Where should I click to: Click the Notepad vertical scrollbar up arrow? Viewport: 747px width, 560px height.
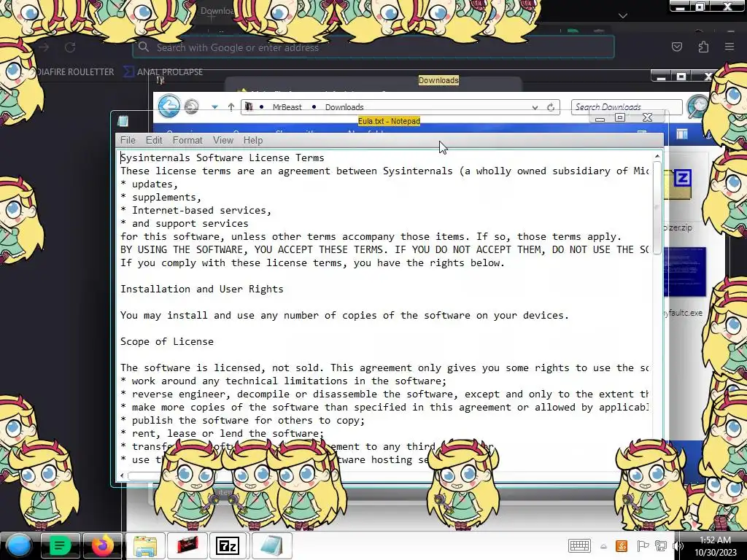click(657, 156)
